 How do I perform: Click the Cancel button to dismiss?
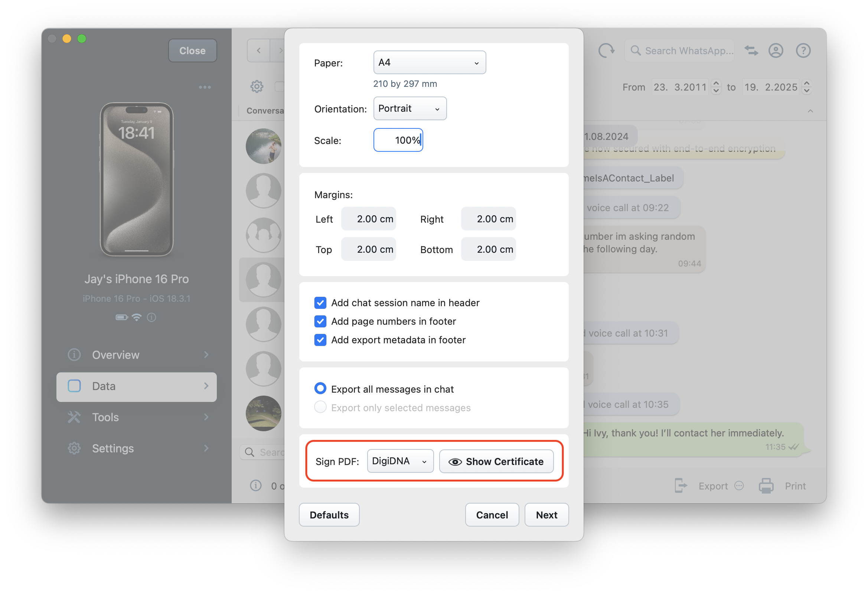[492, 515]
